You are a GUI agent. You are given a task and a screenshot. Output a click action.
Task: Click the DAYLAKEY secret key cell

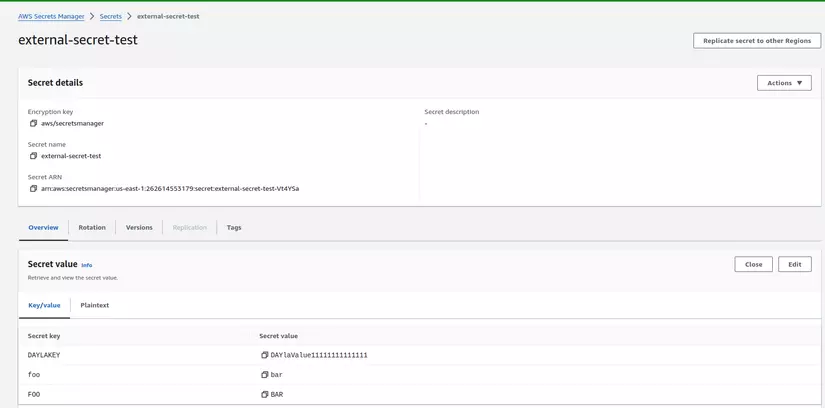tap(44, 355)
